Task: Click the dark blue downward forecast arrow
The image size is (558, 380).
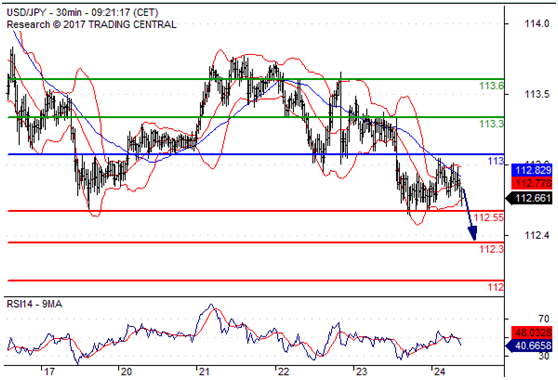Action: pos(469,214)
